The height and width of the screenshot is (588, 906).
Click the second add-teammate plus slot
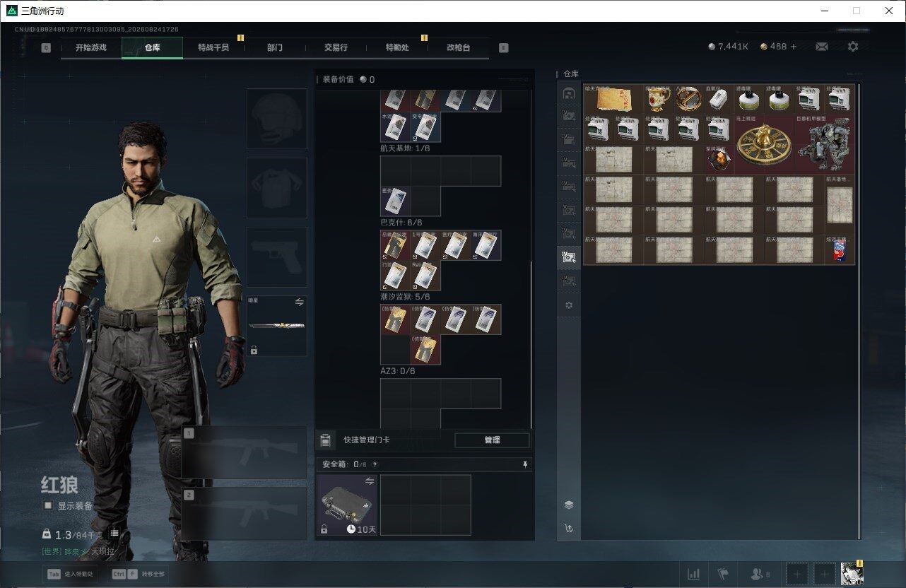pos(824,574)
